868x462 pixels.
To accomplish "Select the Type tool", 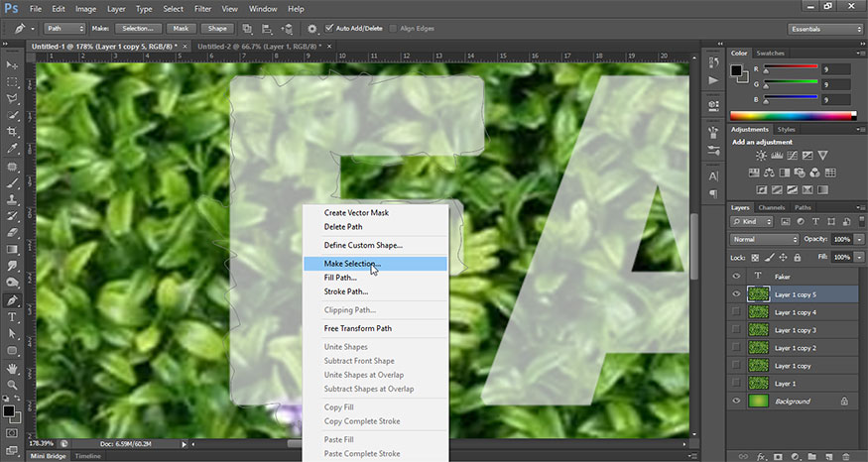I will click(x=13, y=317).
